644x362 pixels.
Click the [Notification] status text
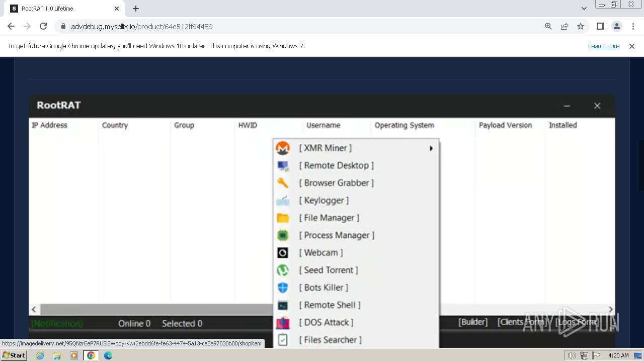[57, 324]
